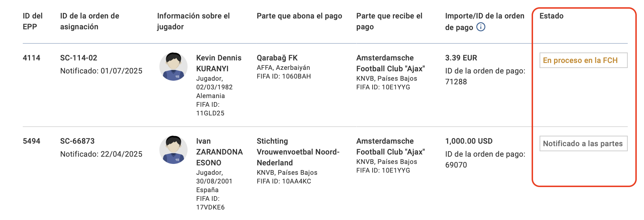
Task: Select assignment order SC-114-02
Action: click(x=79, y=58)
